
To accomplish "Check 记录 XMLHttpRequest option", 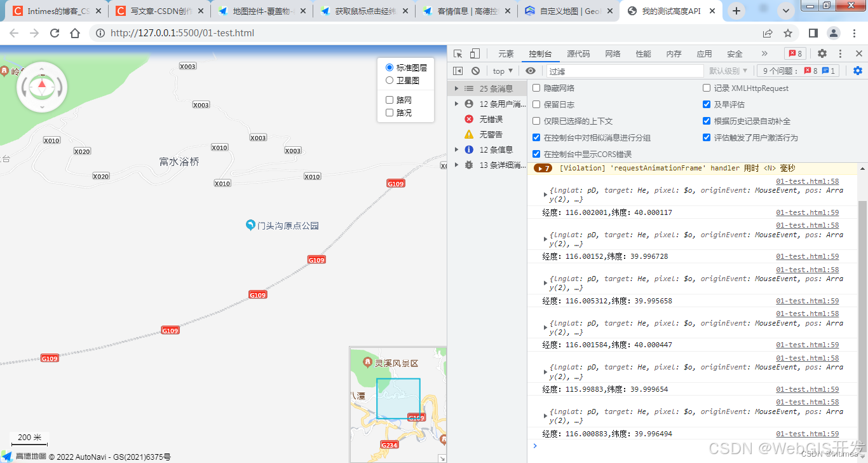I will click(x=707, y=88).
